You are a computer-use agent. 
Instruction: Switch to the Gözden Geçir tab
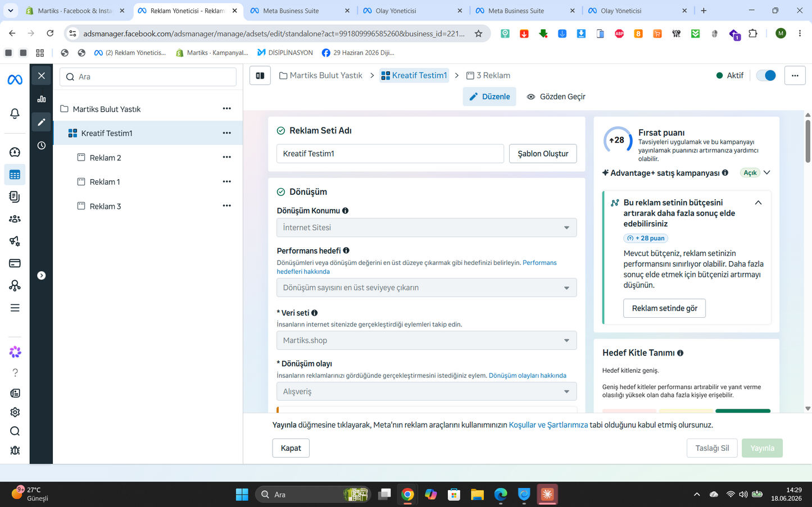(556, 97)
